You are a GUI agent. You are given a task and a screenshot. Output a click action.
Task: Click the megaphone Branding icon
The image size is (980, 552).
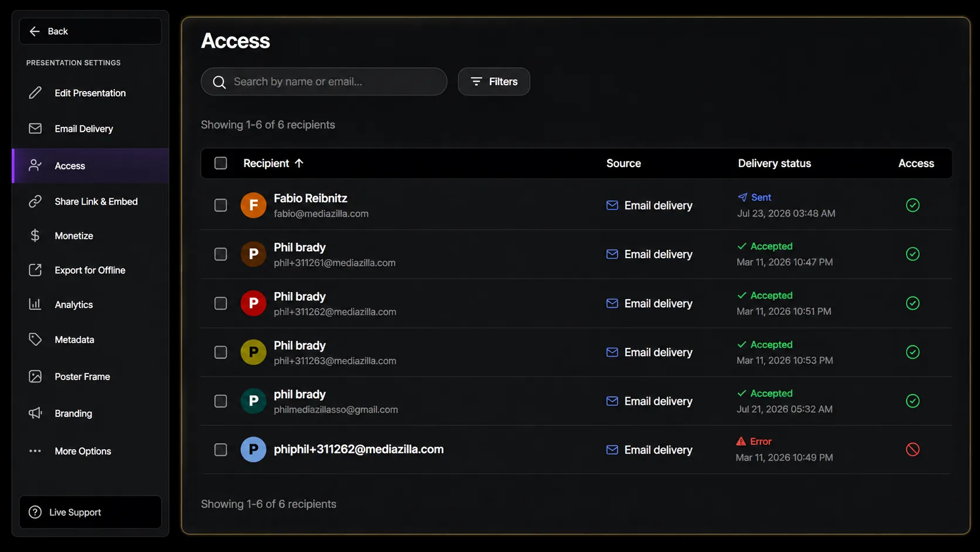tap(35, 413)
